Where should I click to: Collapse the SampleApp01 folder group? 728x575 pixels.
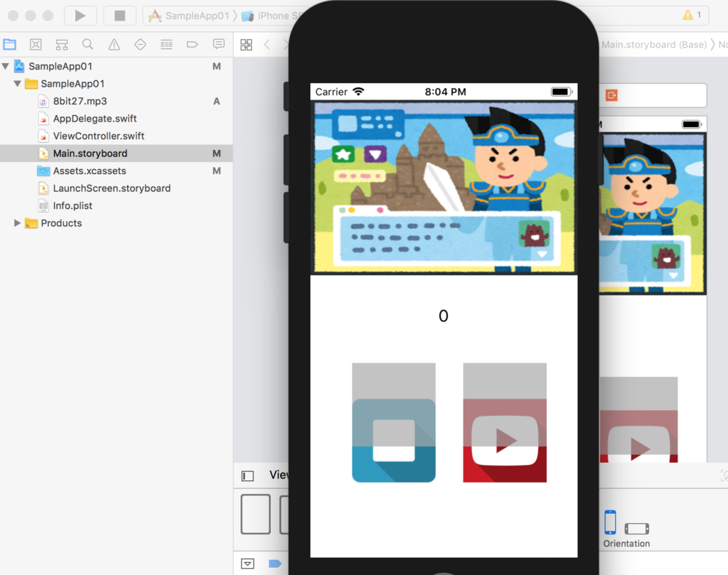[x=18, y=84]
